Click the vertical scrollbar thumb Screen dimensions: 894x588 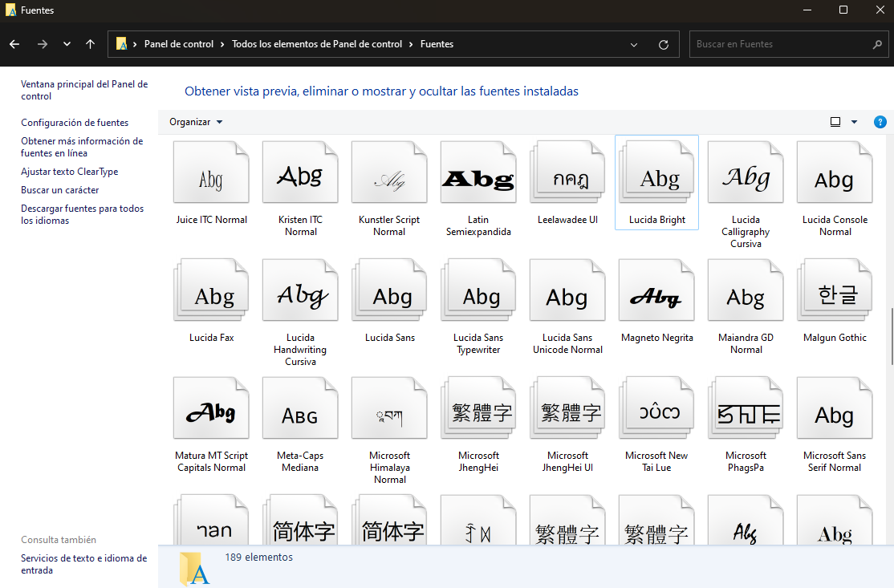point(891,336)
